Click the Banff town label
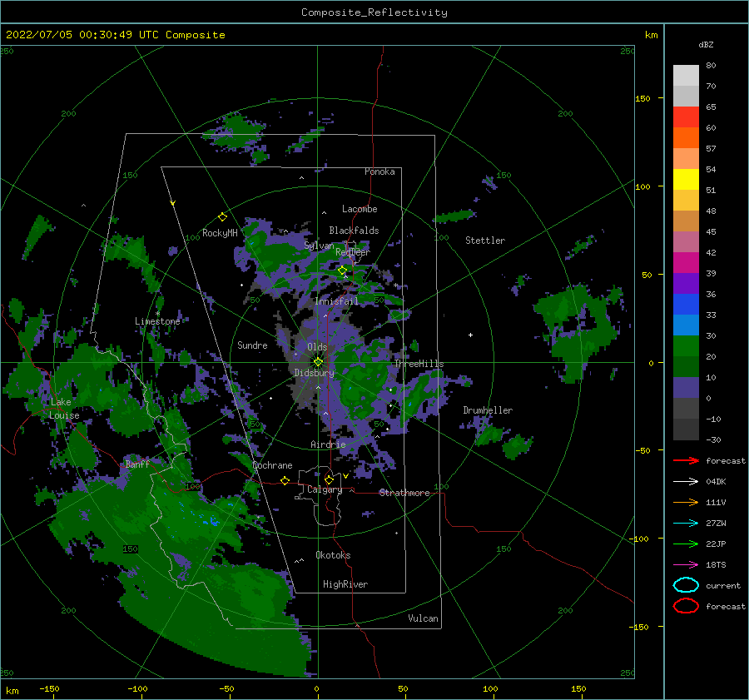Screen dimensions: 749x700 [137, 464]
